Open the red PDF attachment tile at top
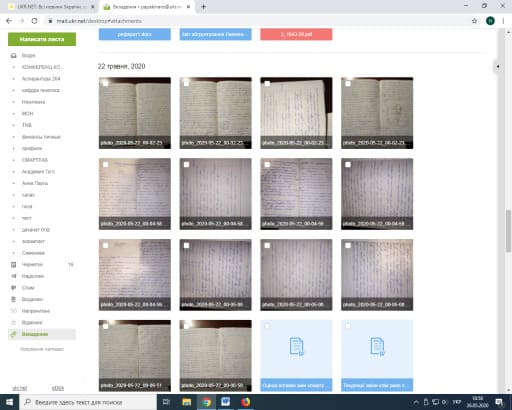 (x=296, y=34)
